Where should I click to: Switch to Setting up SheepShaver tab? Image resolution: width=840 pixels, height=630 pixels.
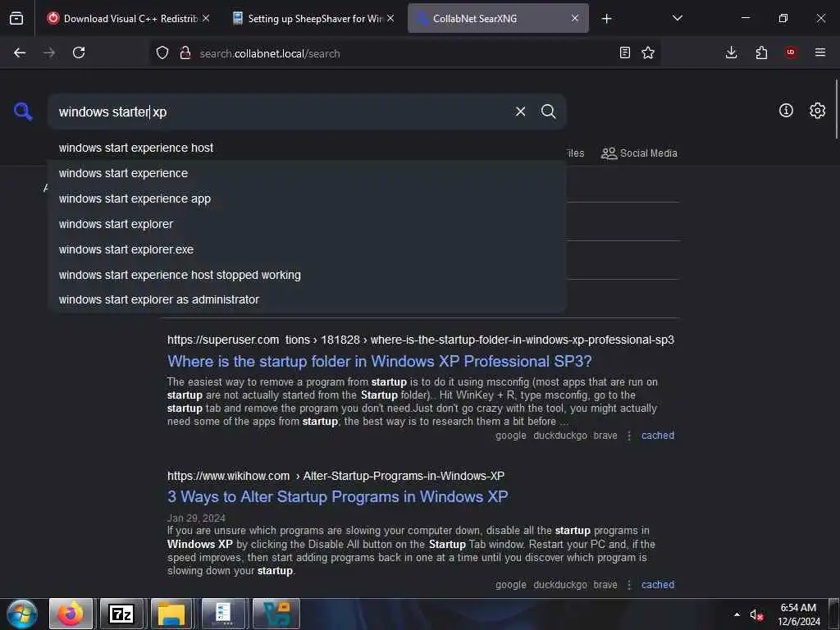314,19
